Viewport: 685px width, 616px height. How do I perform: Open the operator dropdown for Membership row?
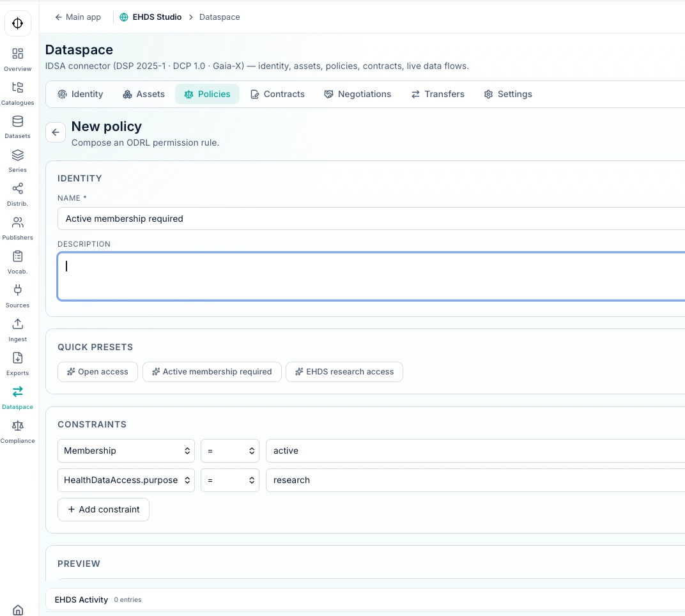pos(229,450)
